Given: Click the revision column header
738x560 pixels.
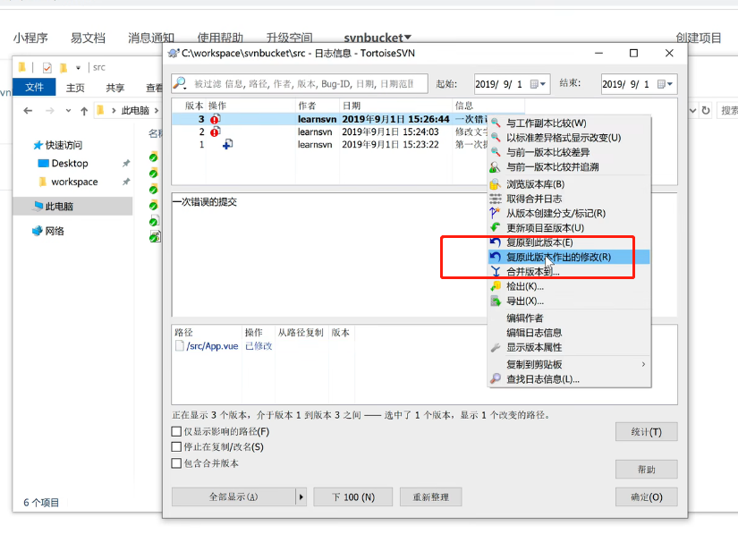Looking at the screenshot, I should click(193, 106).
